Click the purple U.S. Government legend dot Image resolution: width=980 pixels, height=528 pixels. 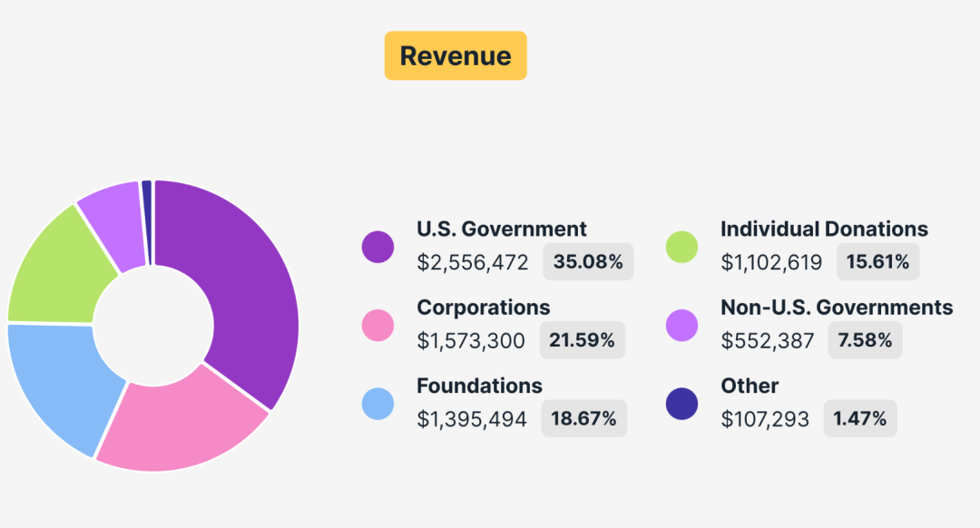(x=377, y=247)
